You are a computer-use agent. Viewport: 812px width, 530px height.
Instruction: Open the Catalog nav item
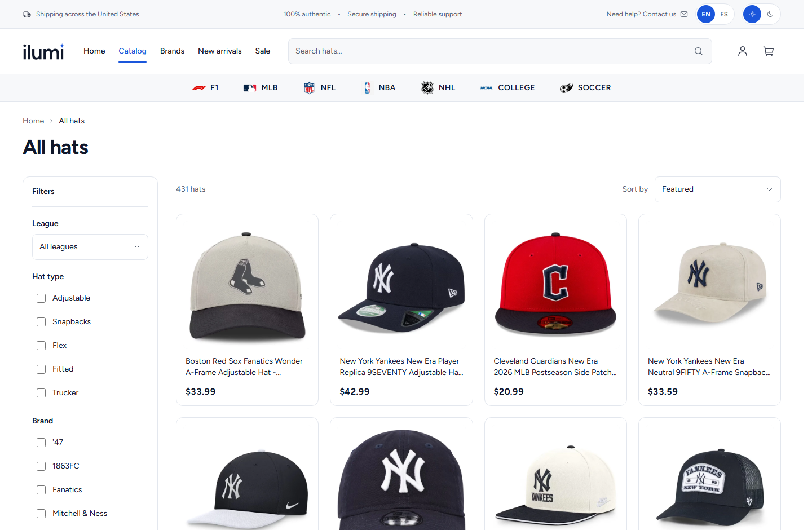pos(133,51)
